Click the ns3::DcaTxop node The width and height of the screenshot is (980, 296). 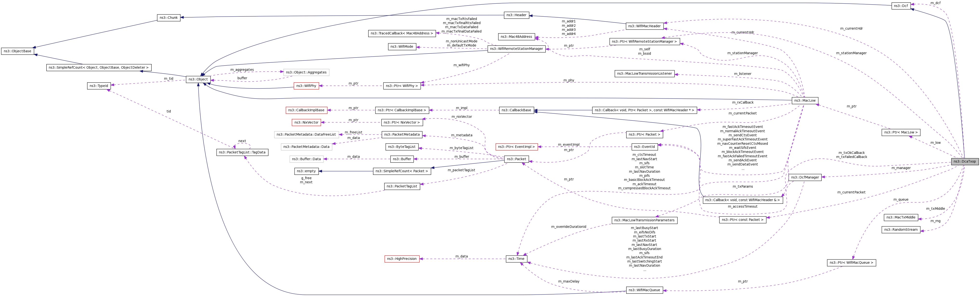click(964, 162)
